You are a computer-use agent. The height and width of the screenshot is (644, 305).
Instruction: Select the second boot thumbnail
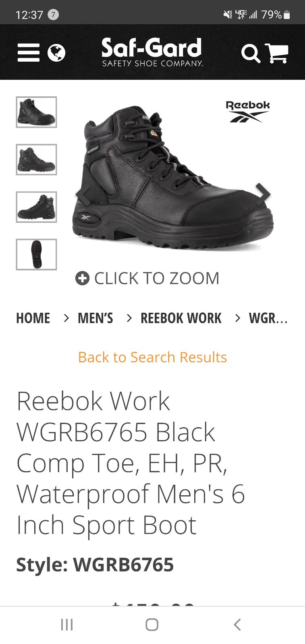tap(36, 160)
